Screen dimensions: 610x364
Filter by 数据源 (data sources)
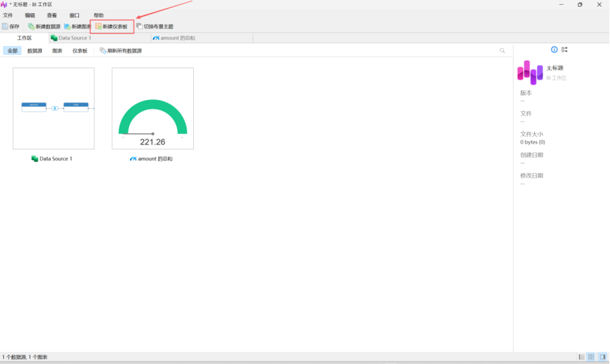click(35, 51)
